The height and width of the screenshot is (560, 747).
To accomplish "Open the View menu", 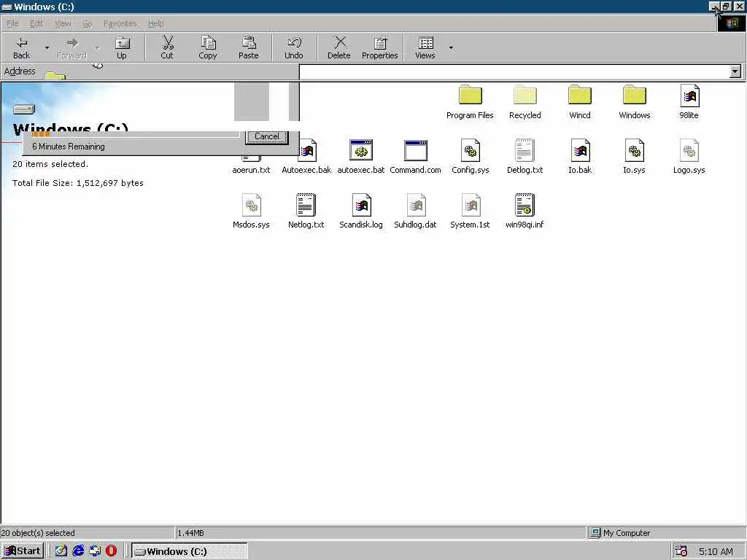I will (63, 23).
